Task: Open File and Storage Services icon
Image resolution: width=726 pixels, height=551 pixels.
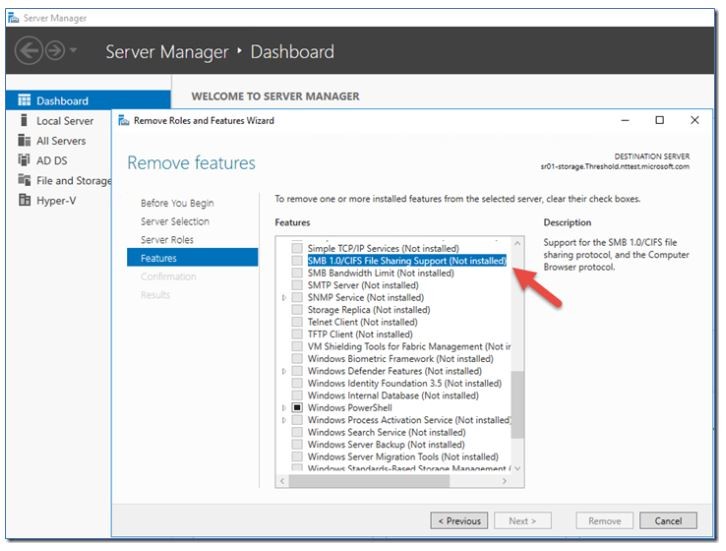Action: point(23,180)
